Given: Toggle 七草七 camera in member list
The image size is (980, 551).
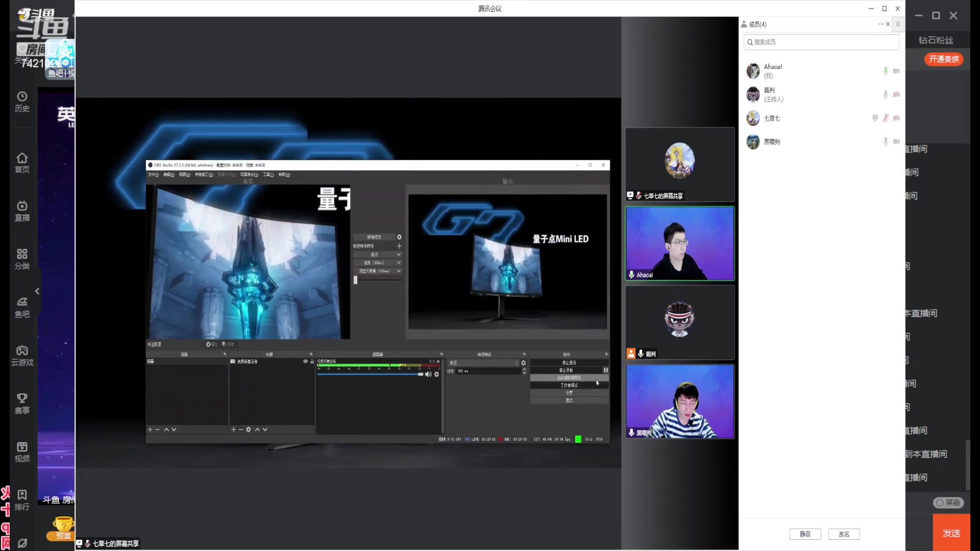Looking at the screenshot, I should [896, 118].
